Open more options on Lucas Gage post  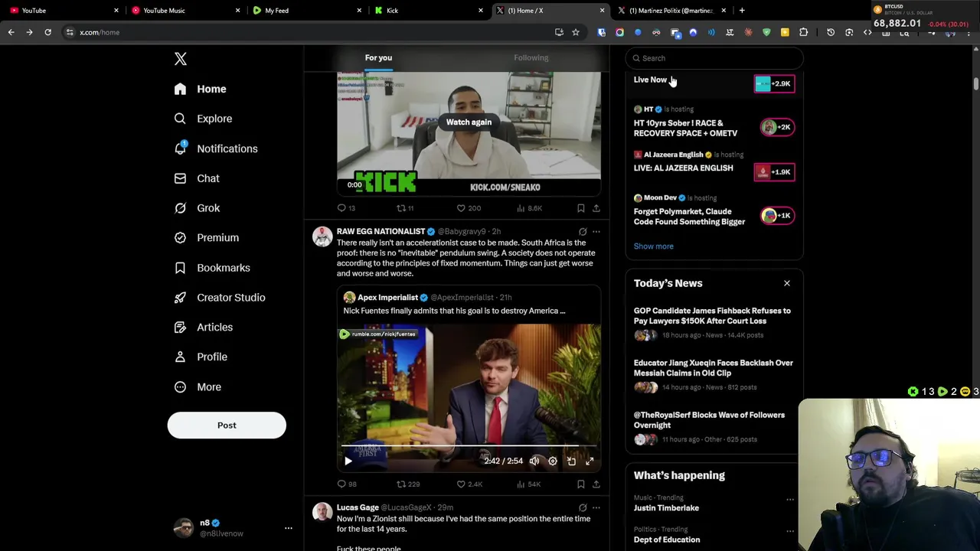[x=596, y=507]
